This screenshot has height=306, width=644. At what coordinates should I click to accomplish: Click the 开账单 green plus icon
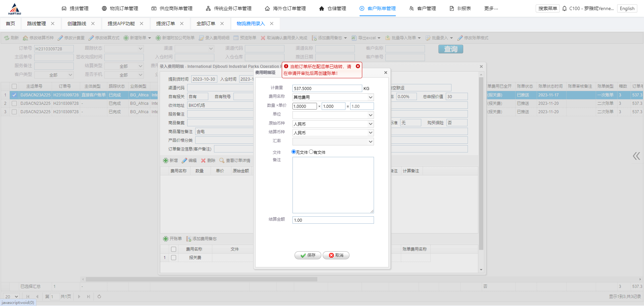tap(166, 239)
